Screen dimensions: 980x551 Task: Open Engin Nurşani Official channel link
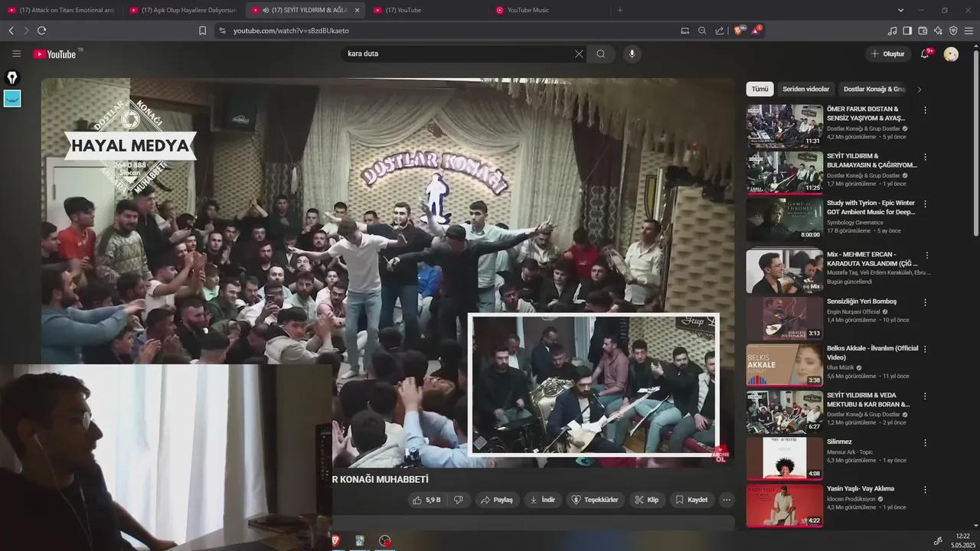click(x=854, y=311)
